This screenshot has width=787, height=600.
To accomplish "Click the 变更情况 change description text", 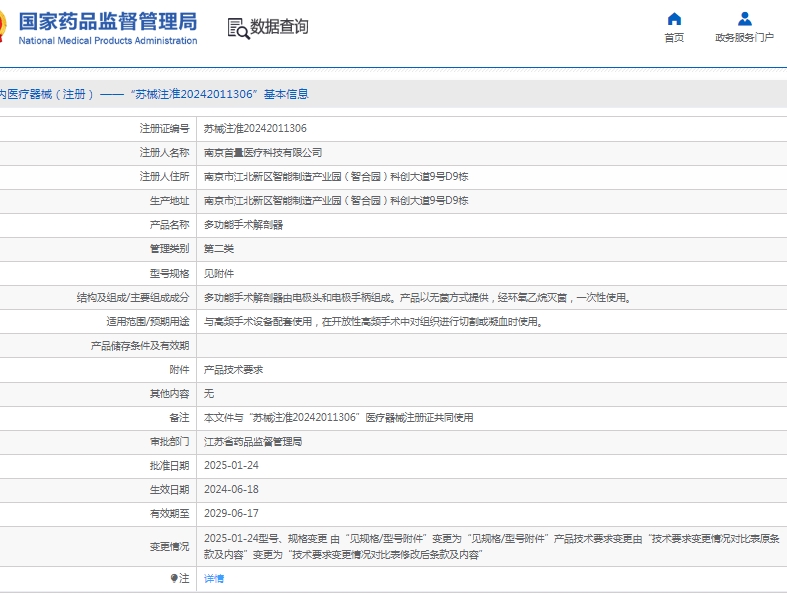I will point(491,546).
